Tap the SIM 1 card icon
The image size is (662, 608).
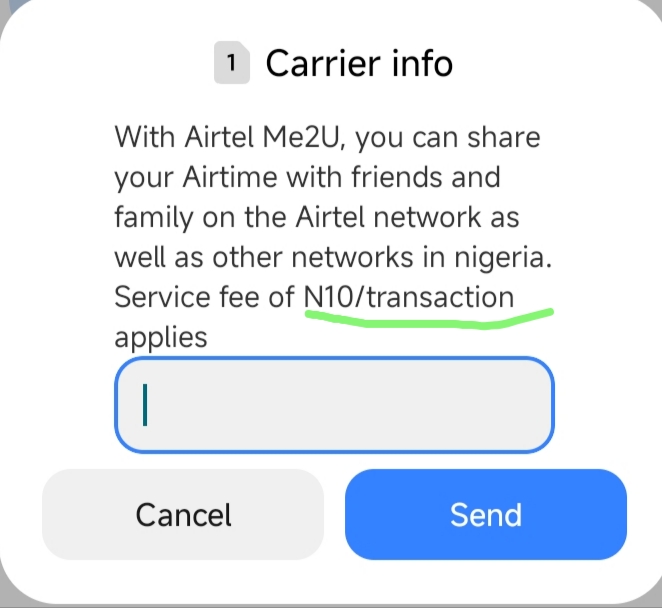pos(232,62)
